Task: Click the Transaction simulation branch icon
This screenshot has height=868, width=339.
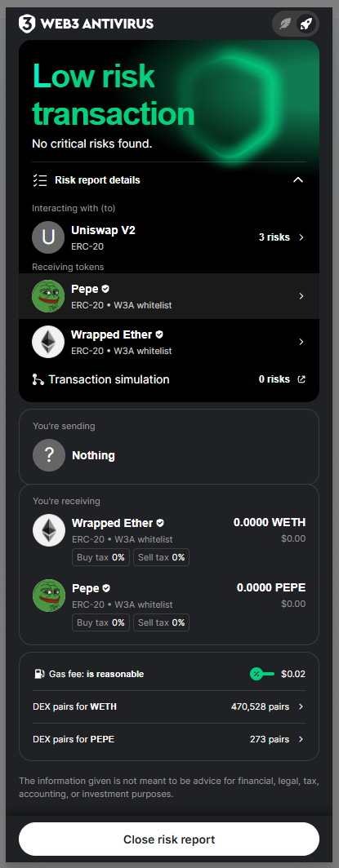Action: (38, 380)
